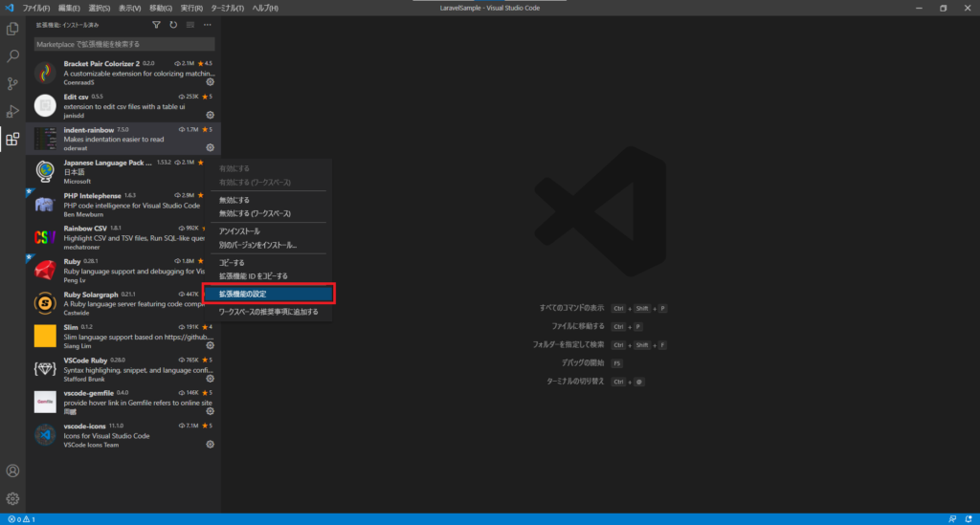Select the Edit csv extension entry
980x525 pixels.
(123, 106)
